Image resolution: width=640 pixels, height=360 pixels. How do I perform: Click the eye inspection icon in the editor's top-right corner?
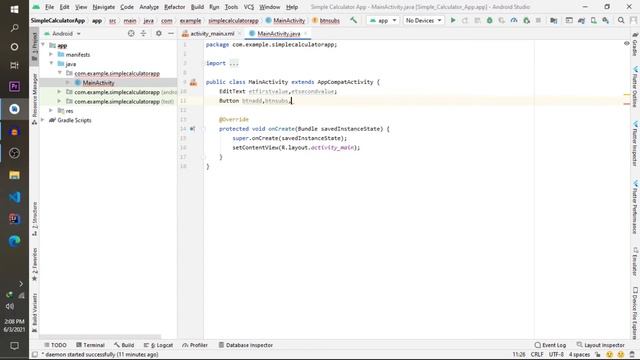tap(627, 43)
